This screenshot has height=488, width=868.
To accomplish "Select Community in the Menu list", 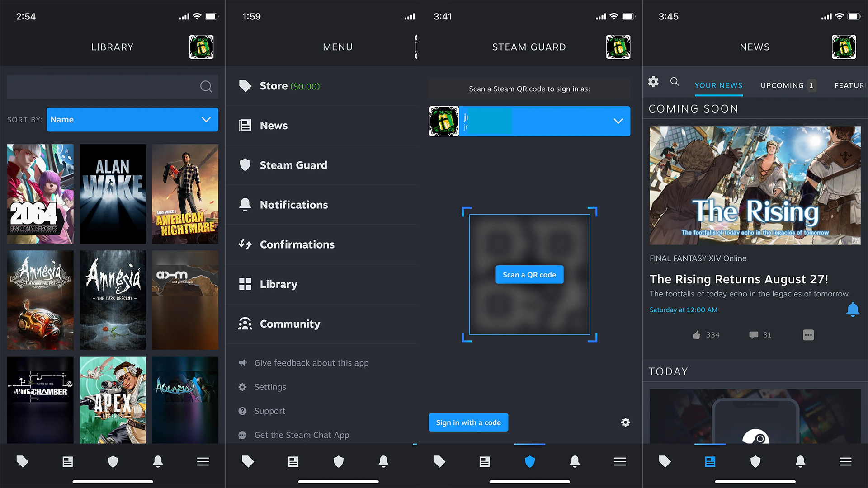I will click(x=321, y=324).
